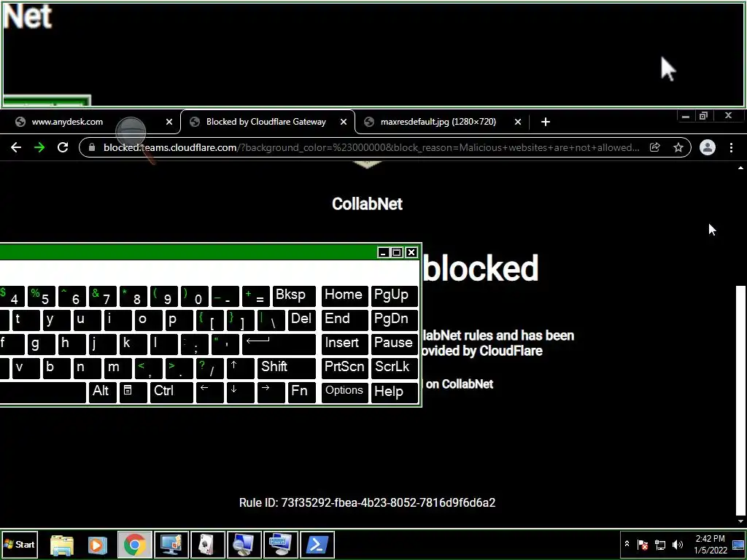Open a new tab with the plus button
Image resolution: width=747 pixels, height=560 pixels.
(546, 122)
